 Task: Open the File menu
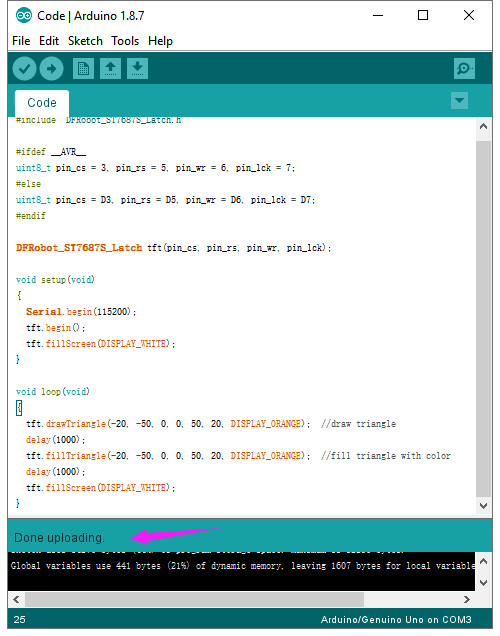tap(21, 41)
